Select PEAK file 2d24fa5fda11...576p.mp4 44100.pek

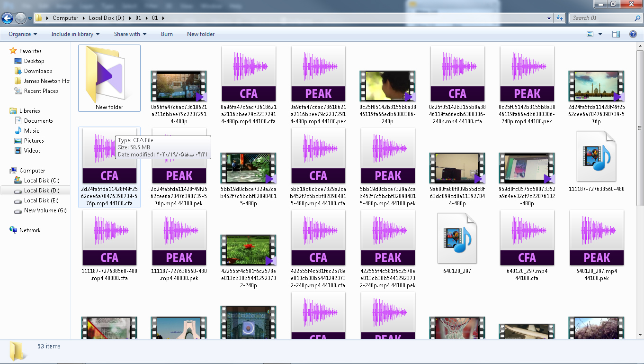pyautogui.click(x=179, y=156)
